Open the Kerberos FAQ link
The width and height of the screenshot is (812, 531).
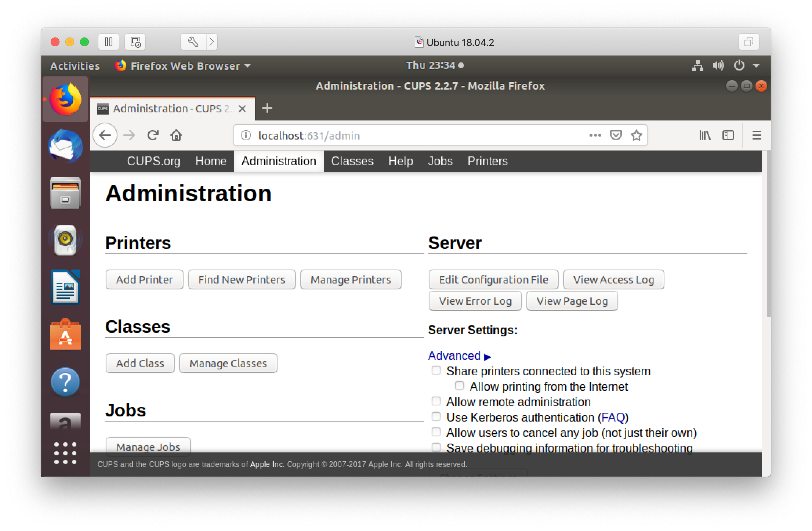tap(613, 418)
